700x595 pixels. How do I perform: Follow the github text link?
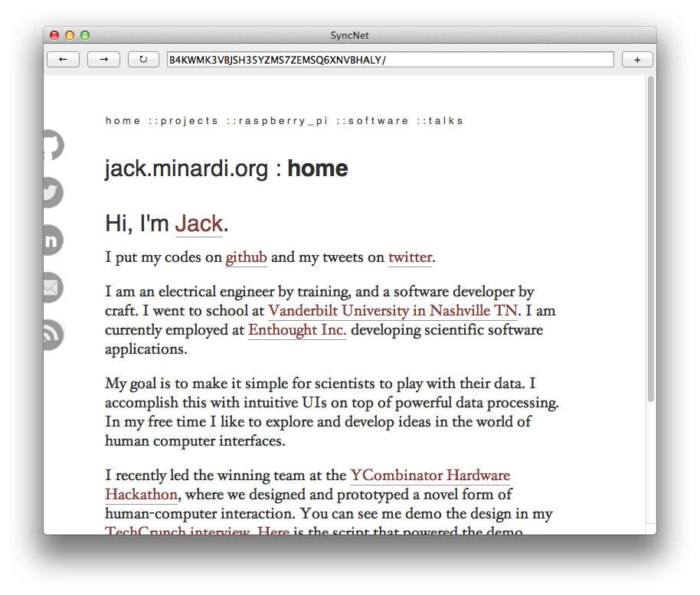(246, 257)
